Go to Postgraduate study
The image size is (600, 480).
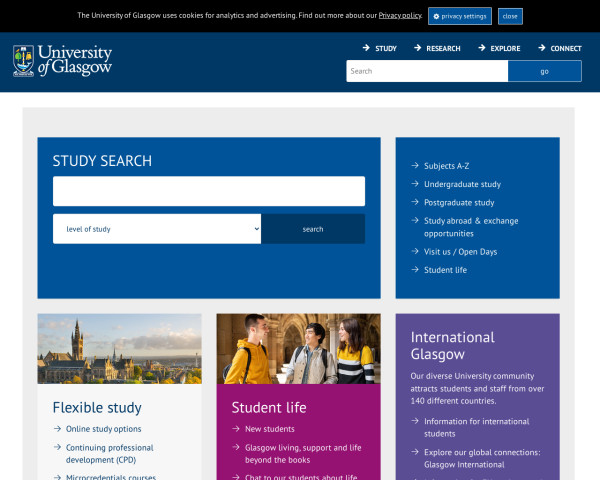[459, 202]
